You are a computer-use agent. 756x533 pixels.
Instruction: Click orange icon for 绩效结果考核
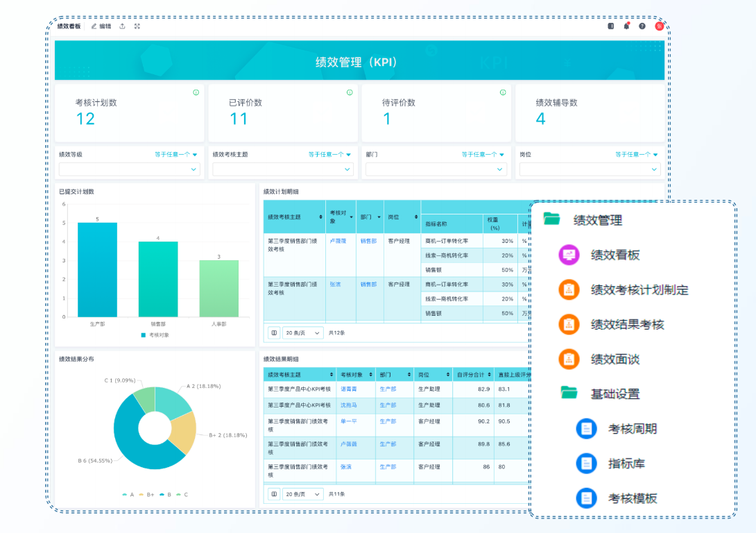569,324
